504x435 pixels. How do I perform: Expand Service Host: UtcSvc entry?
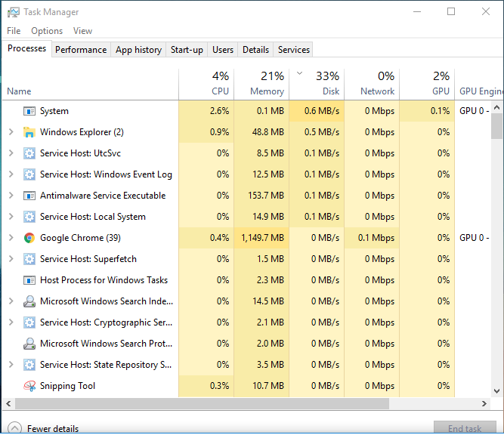pos(11,153)
